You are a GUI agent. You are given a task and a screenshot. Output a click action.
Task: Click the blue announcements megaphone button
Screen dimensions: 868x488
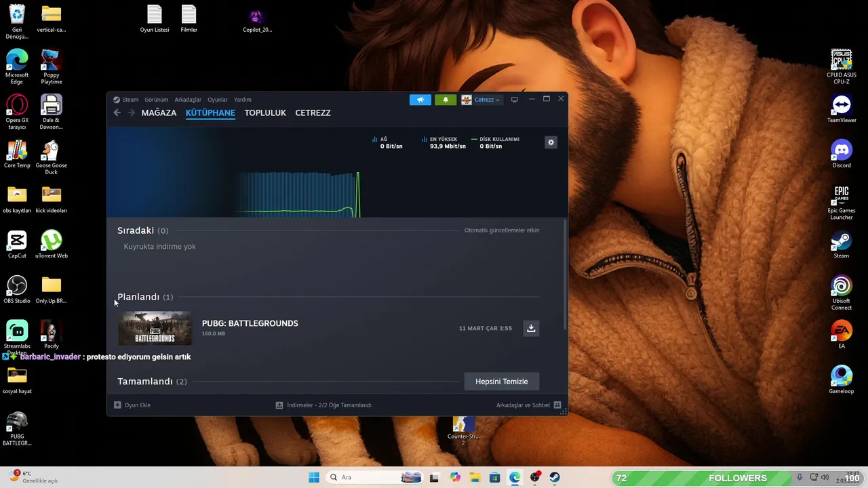pos(420,100)
